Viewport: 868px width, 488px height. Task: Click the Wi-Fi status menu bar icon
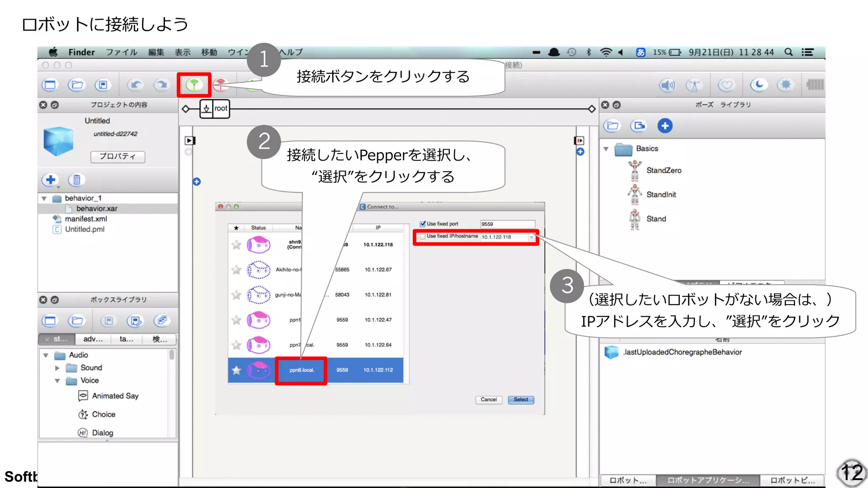[x=606, y=52]
